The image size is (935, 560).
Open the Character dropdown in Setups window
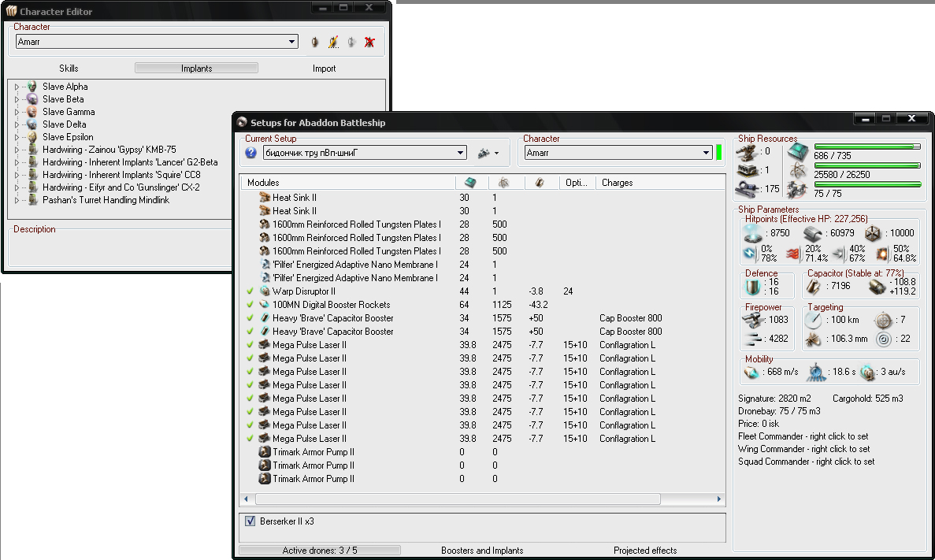707,153
